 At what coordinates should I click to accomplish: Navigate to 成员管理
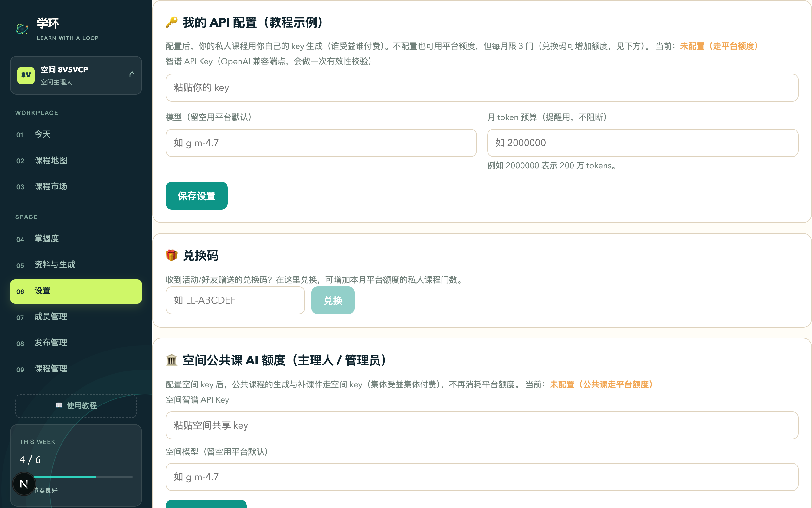[76, 317]
